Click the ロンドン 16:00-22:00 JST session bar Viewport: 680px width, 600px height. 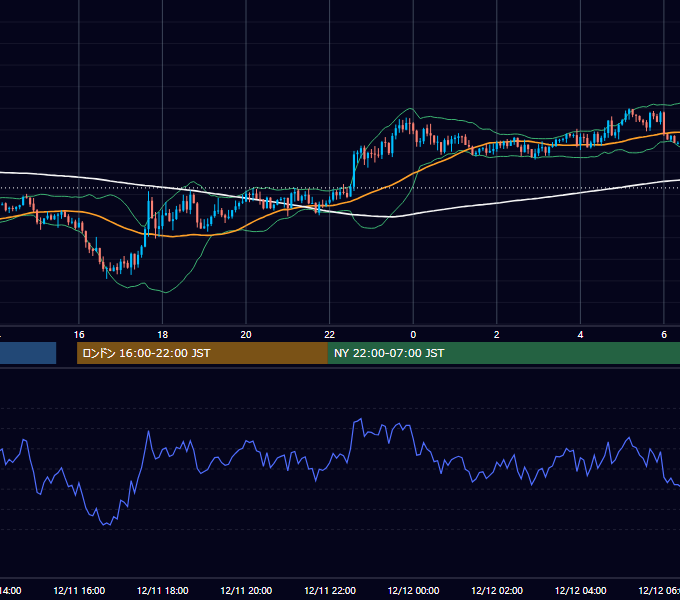tap(202, 353)
